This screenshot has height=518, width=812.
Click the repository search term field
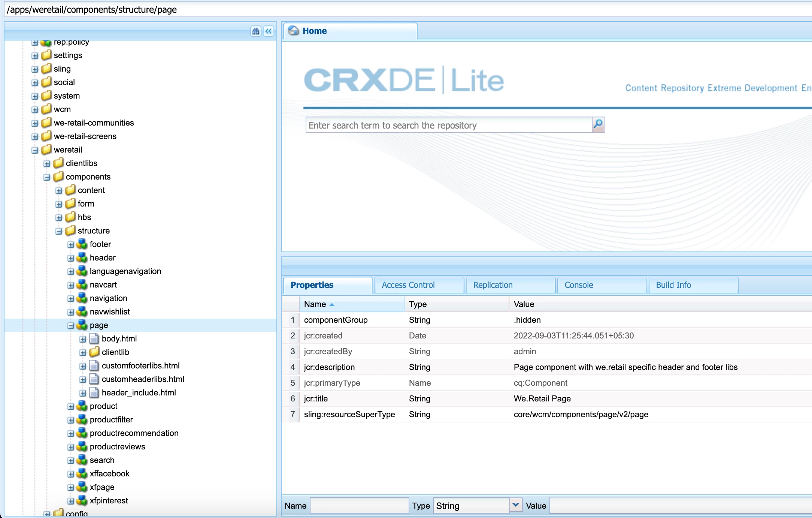click(449, 125)
